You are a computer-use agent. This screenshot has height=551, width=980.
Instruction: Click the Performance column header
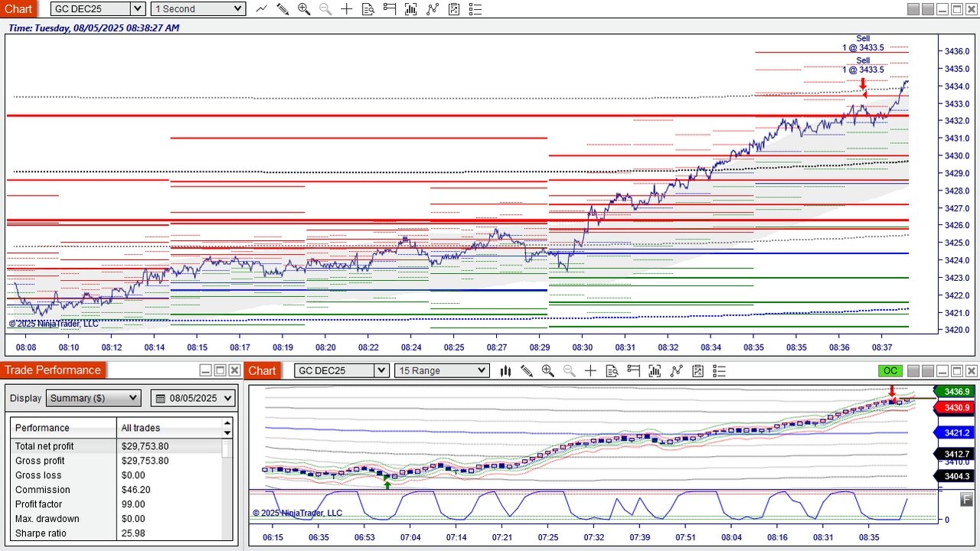click(64, 428)
